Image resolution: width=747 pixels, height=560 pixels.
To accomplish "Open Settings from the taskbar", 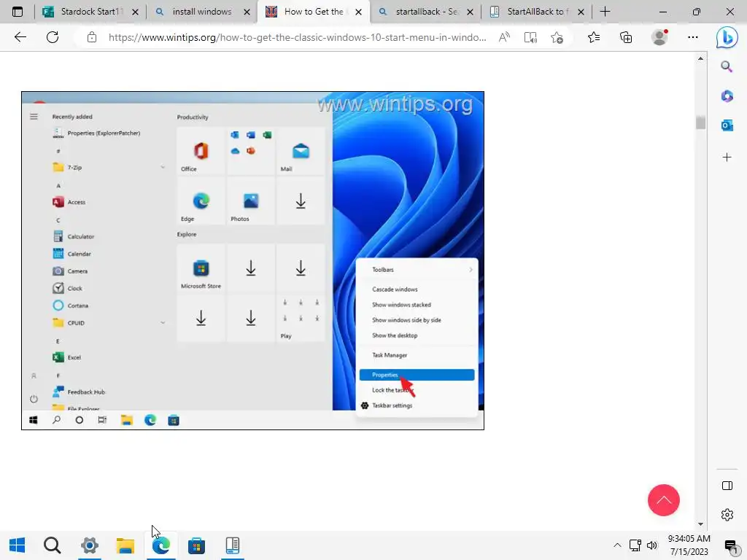I will click(90, 545).
